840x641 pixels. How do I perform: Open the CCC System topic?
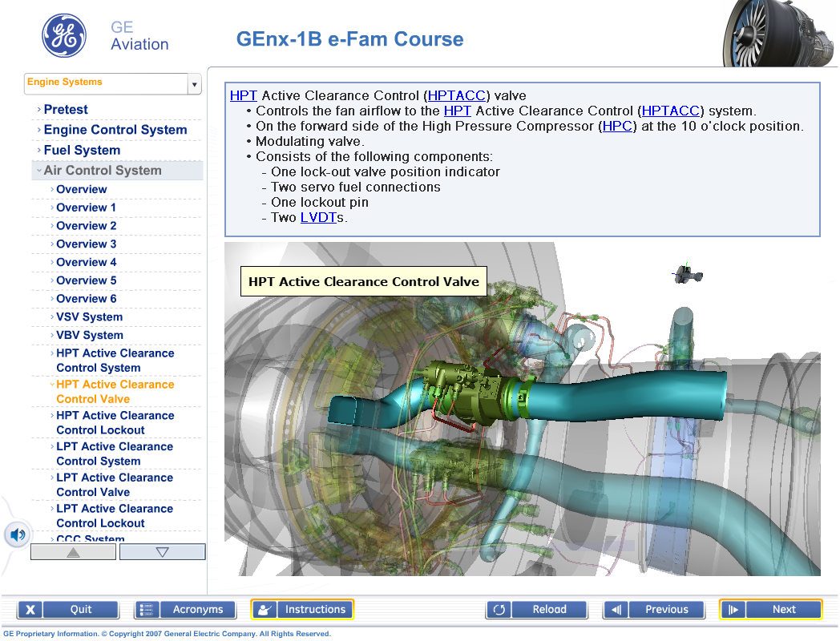point(90,538)
